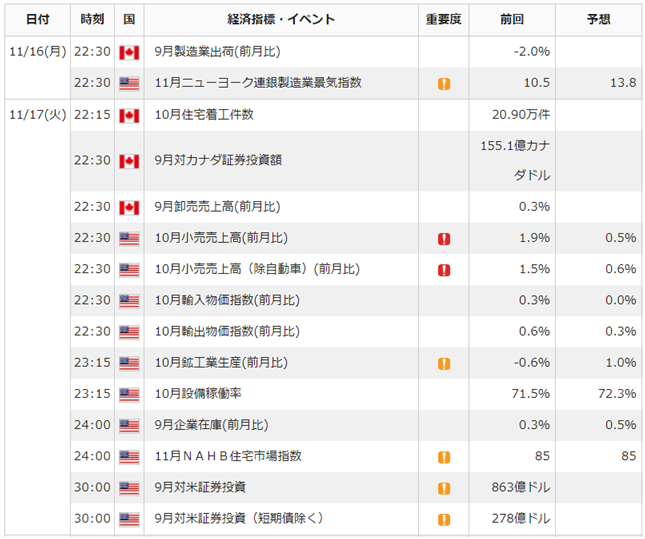
Task: Click the US flag beside 10月鉱工業生産
Action: (129, 364)
